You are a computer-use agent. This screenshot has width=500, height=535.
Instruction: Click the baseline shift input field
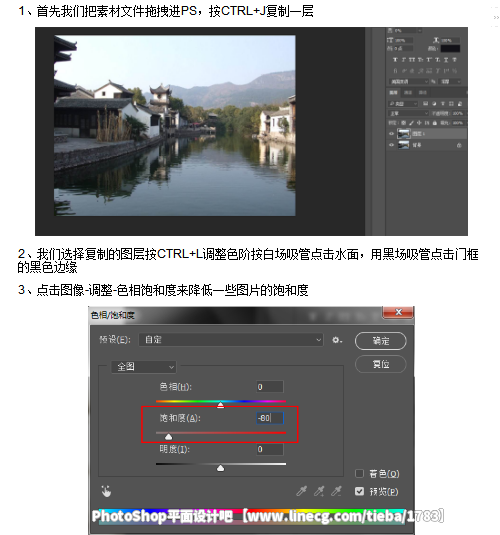click(403, 48)
